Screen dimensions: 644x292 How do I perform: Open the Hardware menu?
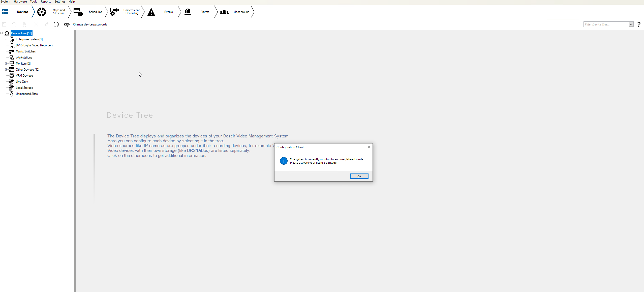click(x=20, y=2)
